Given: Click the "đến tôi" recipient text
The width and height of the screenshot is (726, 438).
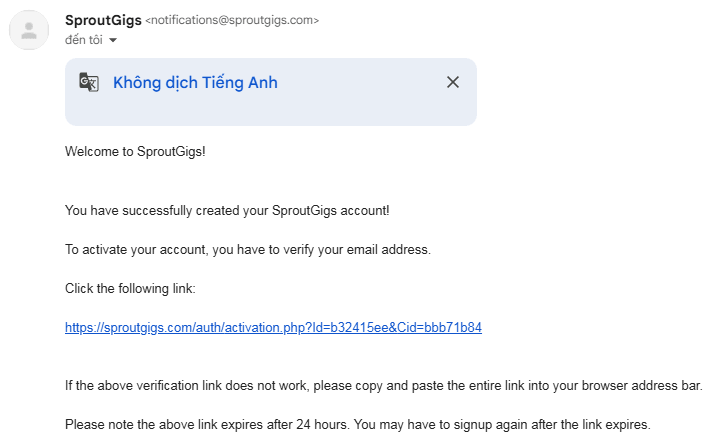Looking at the screenshot, I should [x=85, y=40].
